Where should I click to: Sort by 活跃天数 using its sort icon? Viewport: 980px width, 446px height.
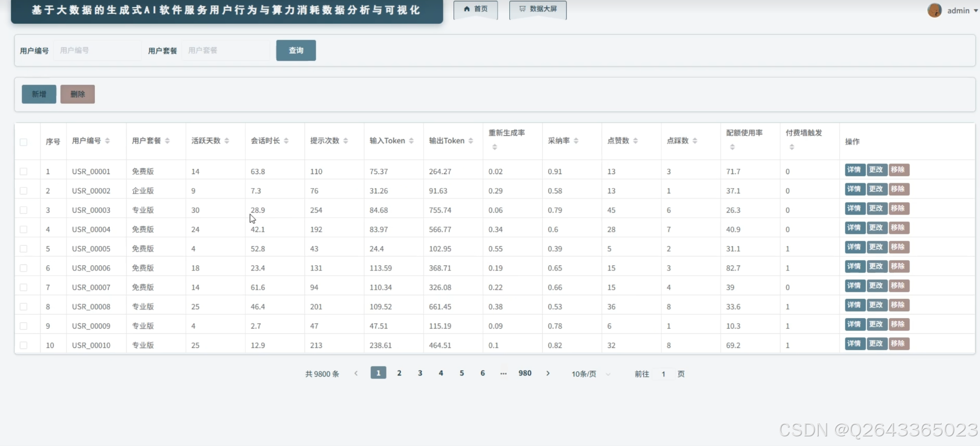[x=227, y=141]
